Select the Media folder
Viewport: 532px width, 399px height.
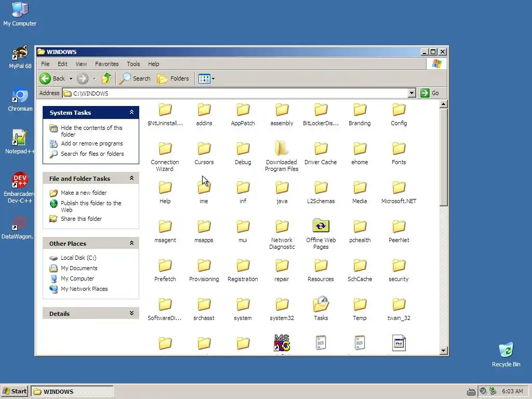(360, 192)
